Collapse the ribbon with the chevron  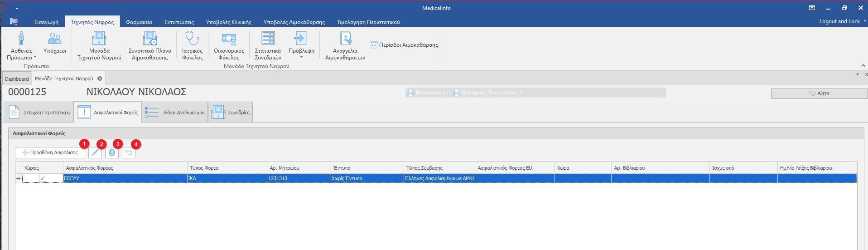863,66
